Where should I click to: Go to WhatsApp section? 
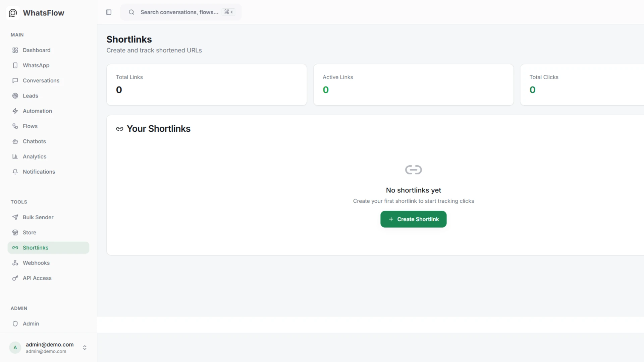coord(48,65)
